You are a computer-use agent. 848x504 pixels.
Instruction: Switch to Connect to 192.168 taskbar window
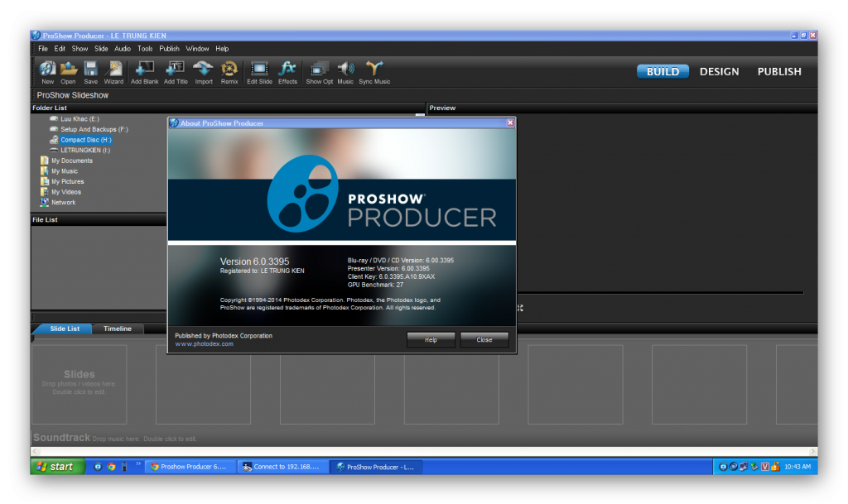pos(283,467)
